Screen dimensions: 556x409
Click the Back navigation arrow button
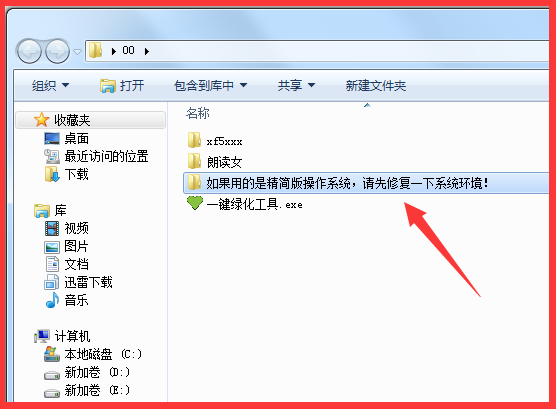pyautogui.click(x=29, y=51)
